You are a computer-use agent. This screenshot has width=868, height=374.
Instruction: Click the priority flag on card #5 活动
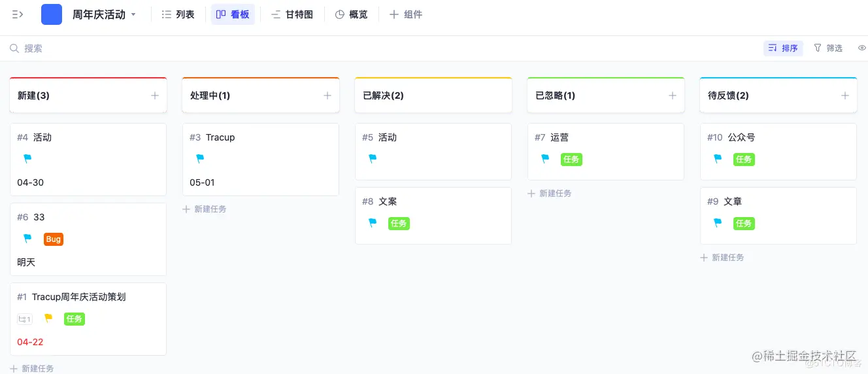click(x=373, y=159)
